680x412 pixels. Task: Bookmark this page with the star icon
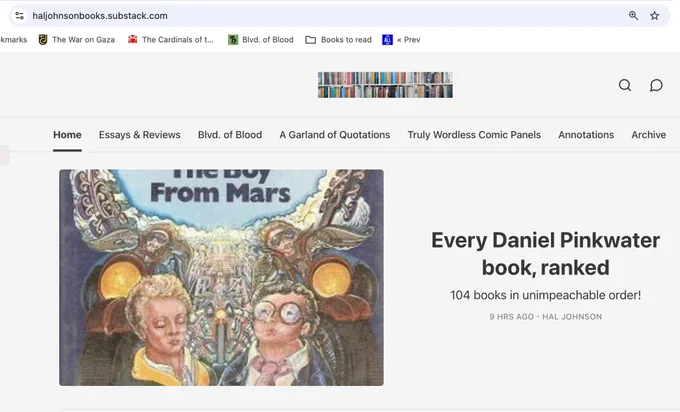point(654,16)
